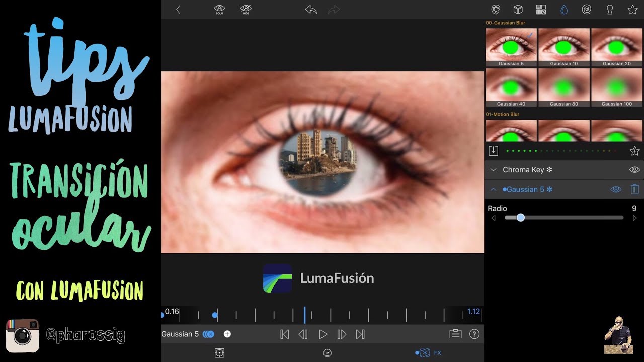644x362 pixels.
Task: Open the favorites star tab
Action: [x=632, y=10]
